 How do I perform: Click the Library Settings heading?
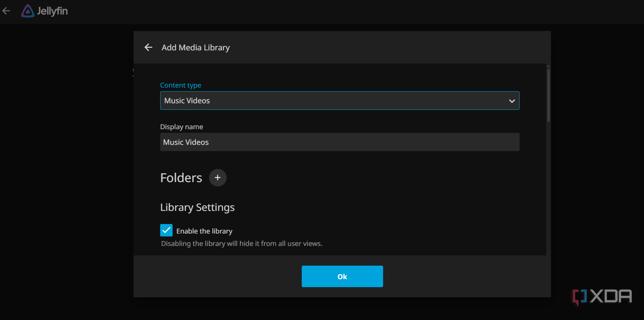[x=197, y=207]
